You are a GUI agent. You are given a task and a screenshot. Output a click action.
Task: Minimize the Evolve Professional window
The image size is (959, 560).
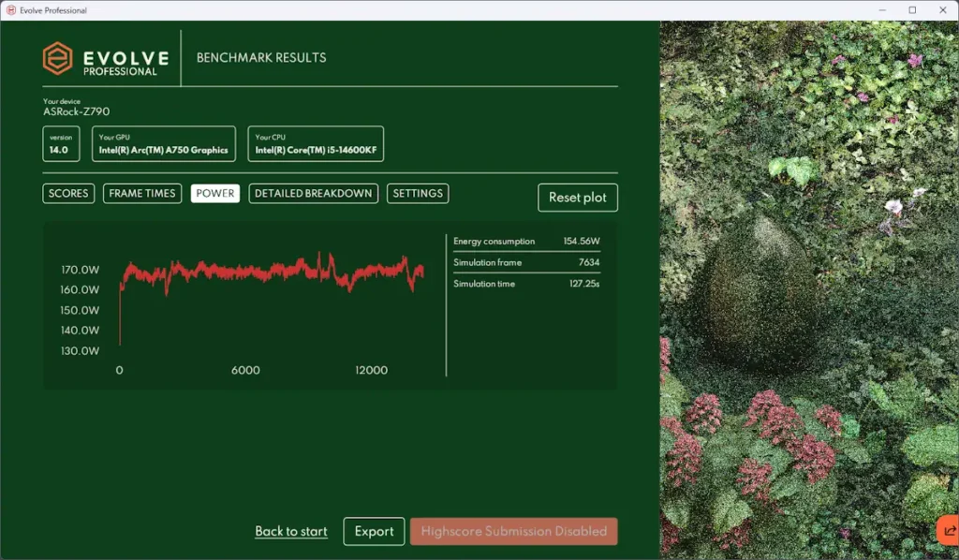coord(882,9)
